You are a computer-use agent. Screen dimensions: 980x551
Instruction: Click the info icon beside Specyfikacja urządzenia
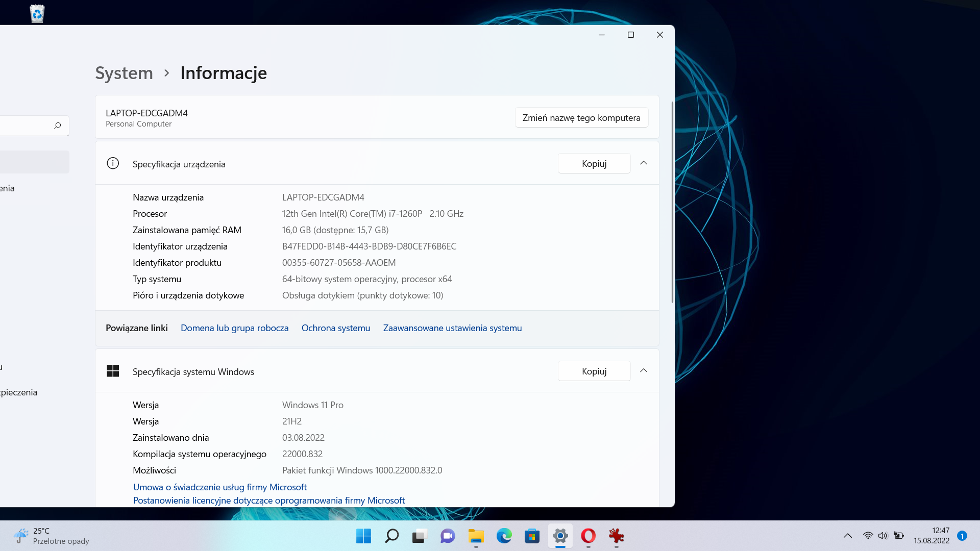[x=113, y=163]
